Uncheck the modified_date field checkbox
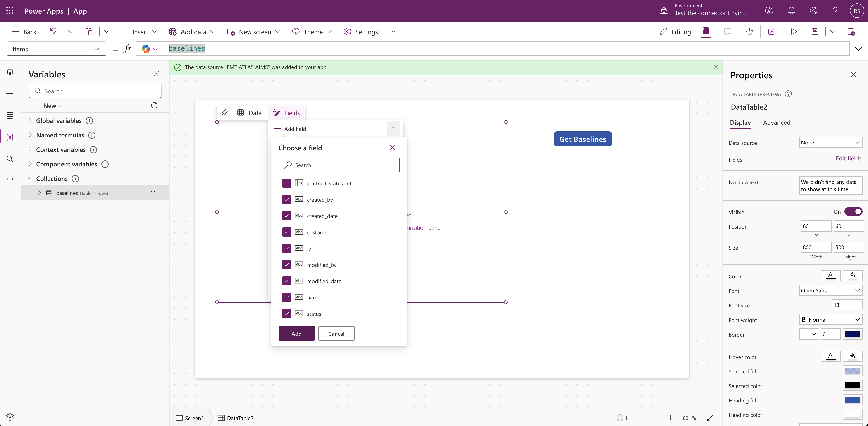The width and height of the screenshot is (868, 426). [x=286, y=281]
